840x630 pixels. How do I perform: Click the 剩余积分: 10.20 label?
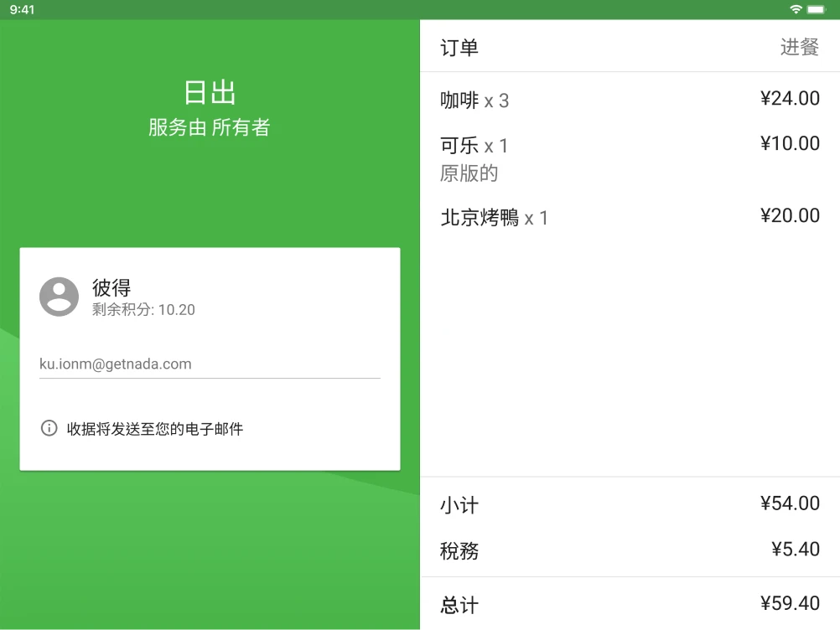tap(144, 309)
